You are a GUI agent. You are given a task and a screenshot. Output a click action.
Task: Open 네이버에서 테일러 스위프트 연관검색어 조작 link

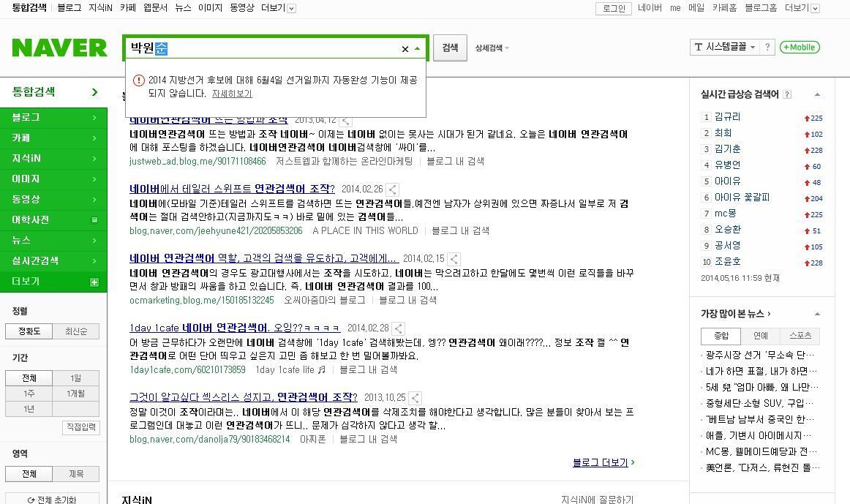tap(232, 189)
